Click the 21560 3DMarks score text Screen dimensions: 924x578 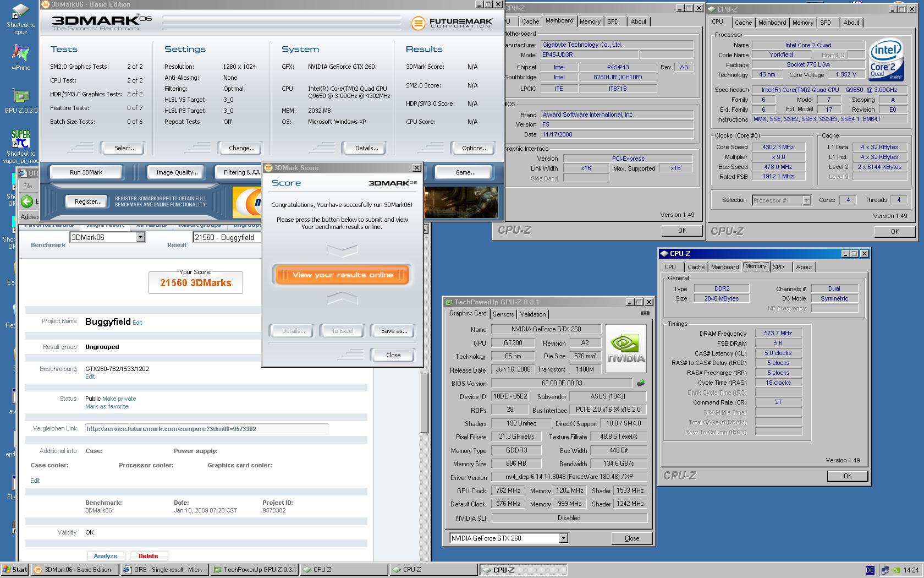point(196,283)
